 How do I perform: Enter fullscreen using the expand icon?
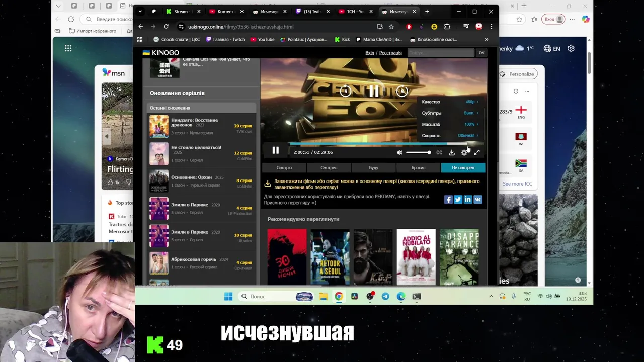477,152
